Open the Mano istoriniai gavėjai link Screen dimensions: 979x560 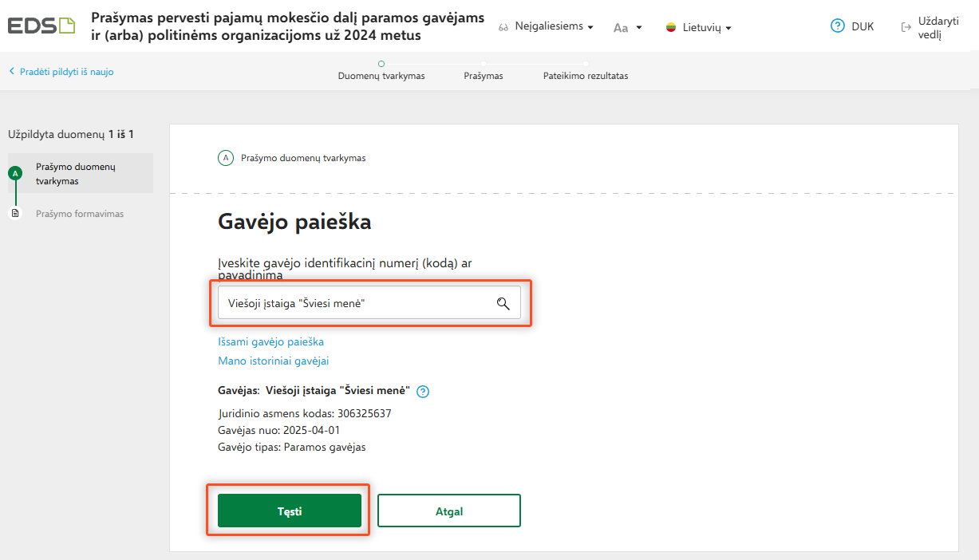(x=273, y=361)
